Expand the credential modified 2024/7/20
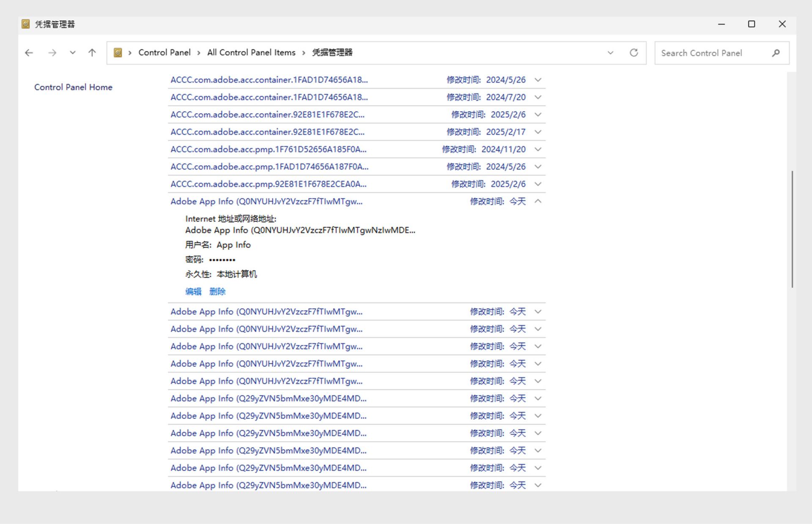This screenshot has width=812, height=524. (x=538, y=97)
